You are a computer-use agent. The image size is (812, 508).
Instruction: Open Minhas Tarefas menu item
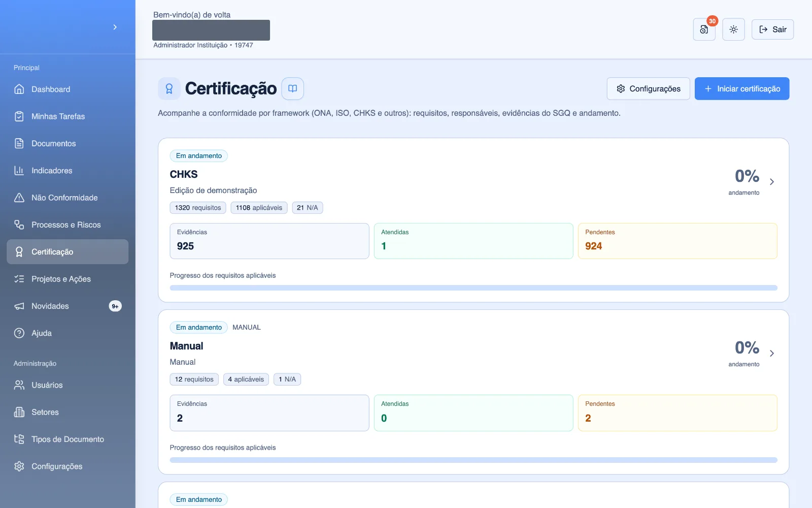(67, 116)
